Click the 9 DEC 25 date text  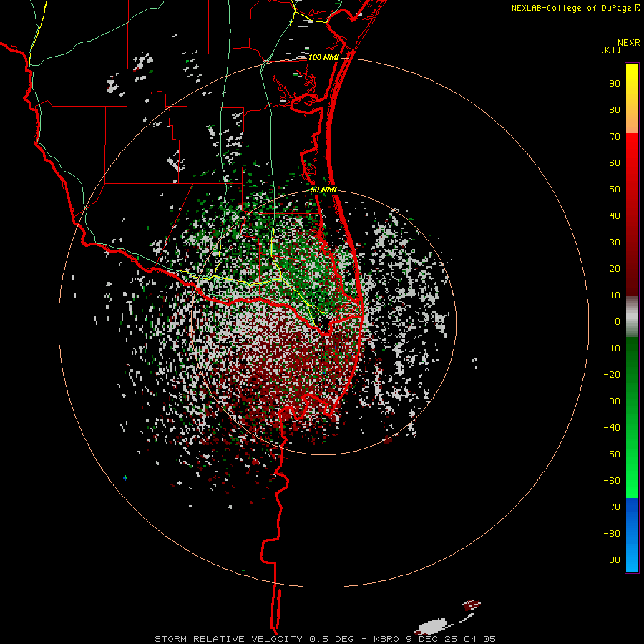point(431,639)
